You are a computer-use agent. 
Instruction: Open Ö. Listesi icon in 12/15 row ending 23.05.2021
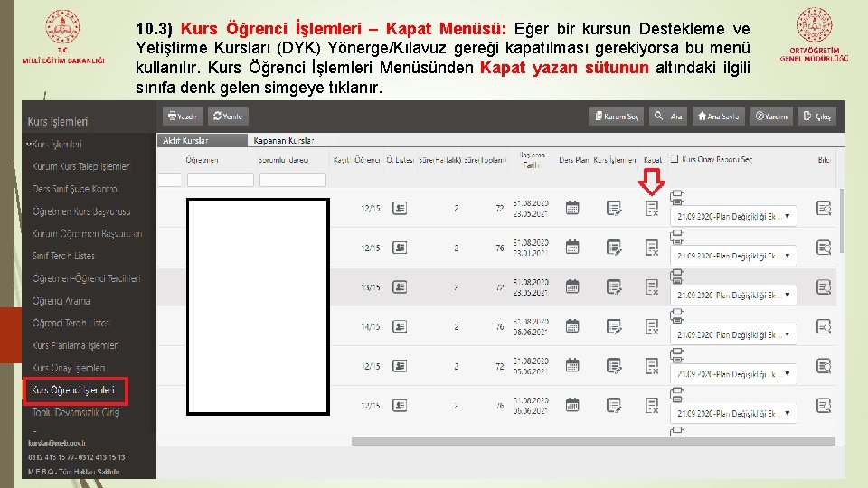(400, 208)
